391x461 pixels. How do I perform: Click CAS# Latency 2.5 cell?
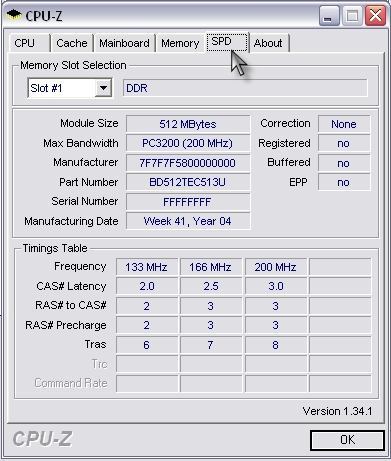211,286
